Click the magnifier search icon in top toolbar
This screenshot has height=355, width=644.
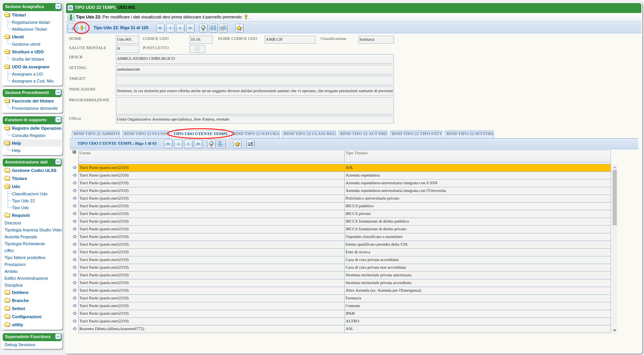pyautogui.click(x=203, y=28)
